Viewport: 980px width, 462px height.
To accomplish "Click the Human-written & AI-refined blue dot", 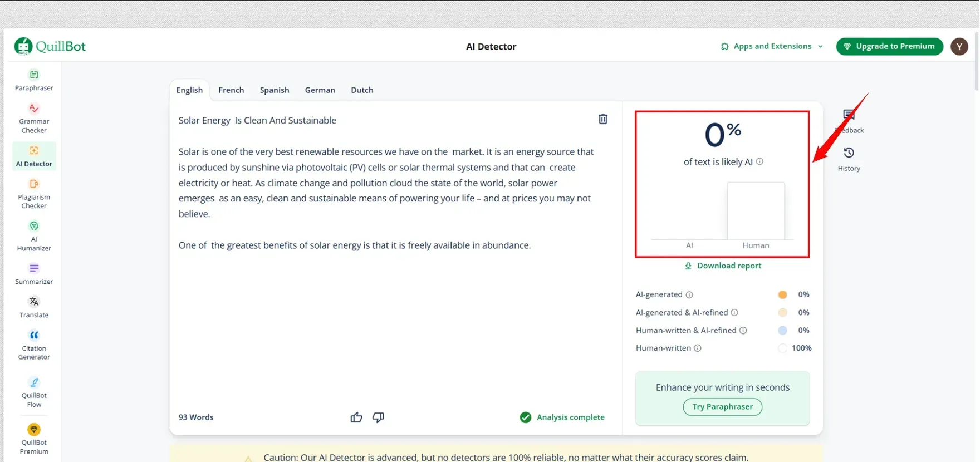I will (782, 330).
